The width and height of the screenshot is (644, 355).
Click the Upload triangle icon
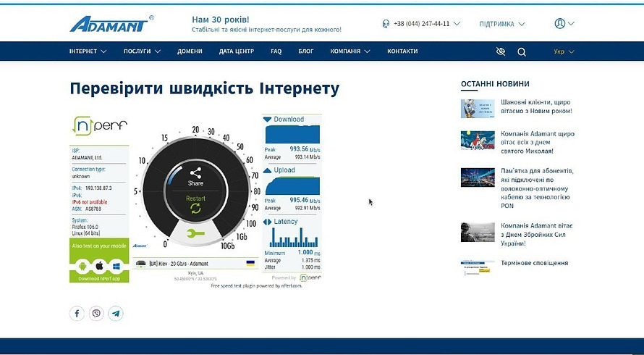268,170
